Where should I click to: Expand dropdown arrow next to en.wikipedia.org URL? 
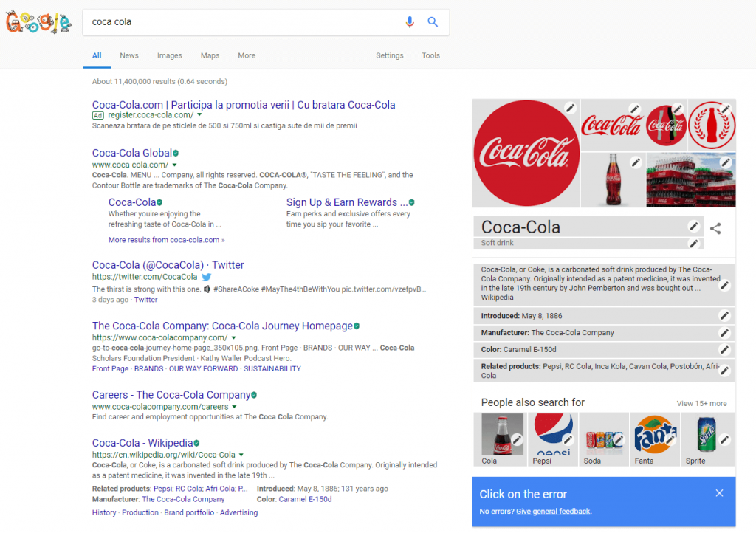click(x=241, y=455)
